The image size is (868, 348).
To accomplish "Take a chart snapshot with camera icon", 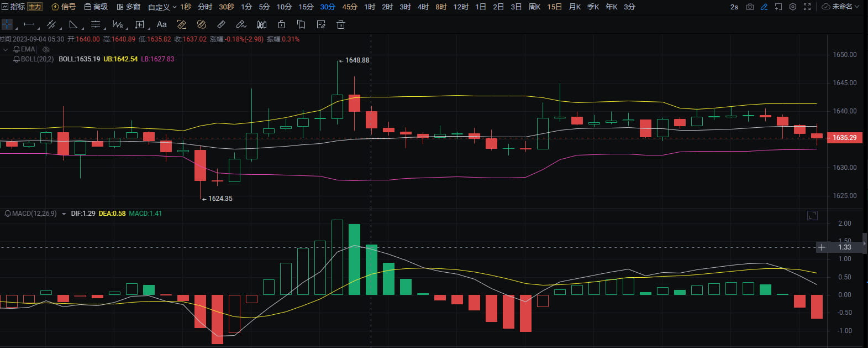I will click(749, 7).
